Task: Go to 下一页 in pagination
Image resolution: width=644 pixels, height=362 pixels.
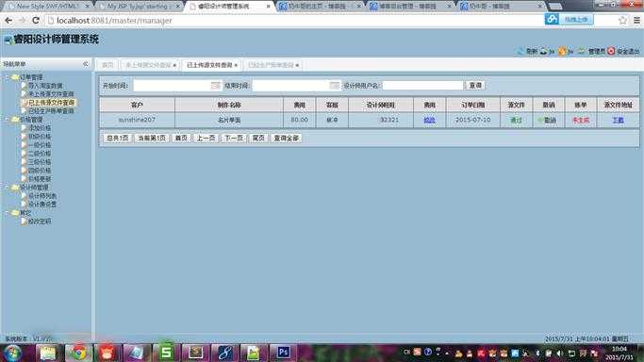Action: pos(234,139)
